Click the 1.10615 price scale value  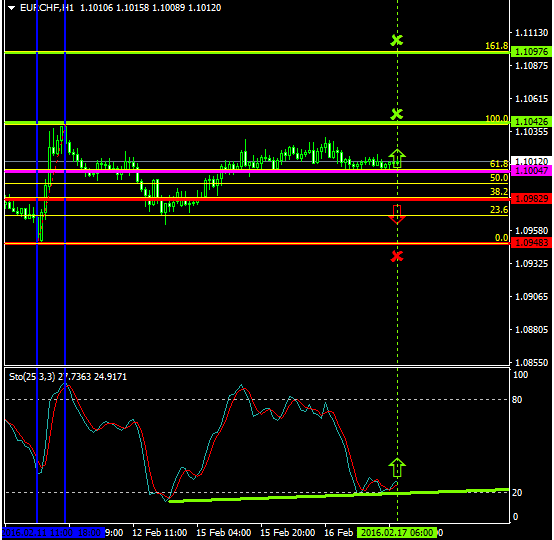tap(531, 99)
